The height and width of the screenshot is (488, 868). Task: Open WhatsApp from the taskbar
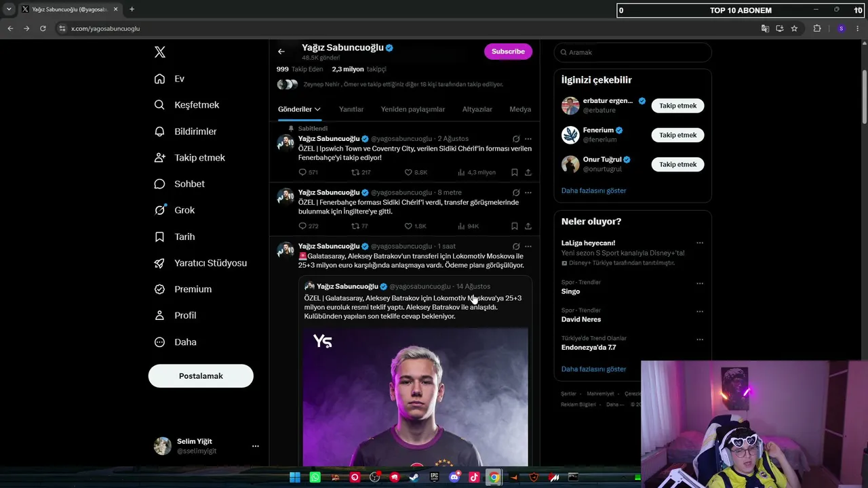(x=315, y=477)
